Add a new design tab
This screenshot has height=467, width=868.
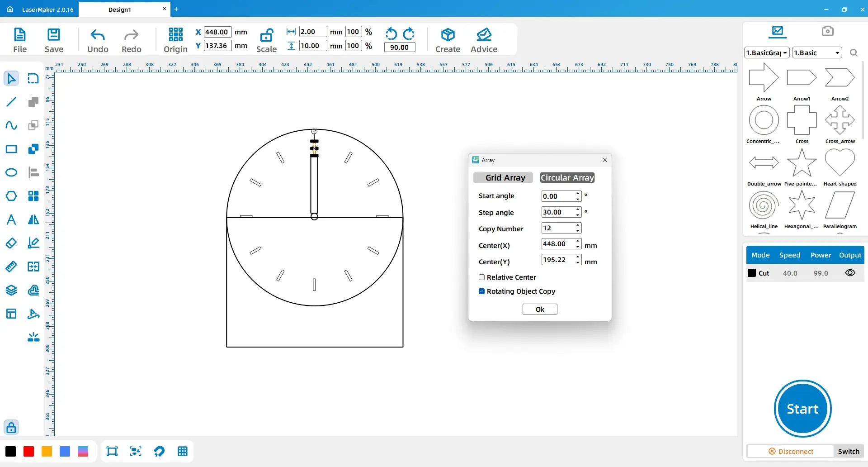pos(176,9)
